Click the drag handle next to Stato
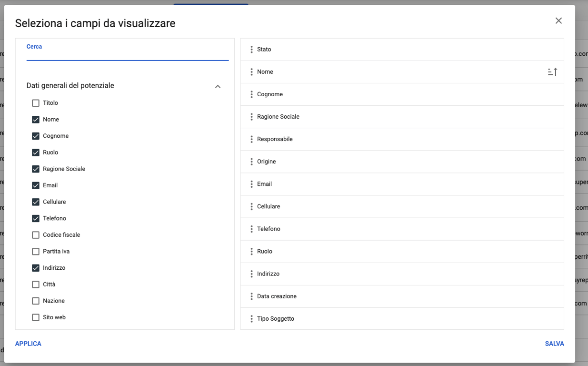588x366 pixels. 251,50
